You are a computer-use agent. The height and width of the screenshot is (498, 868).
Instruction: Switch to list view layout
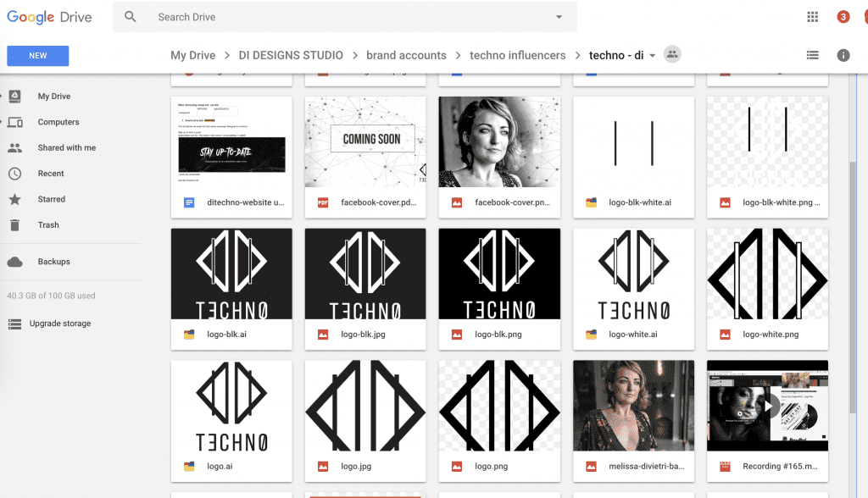[813, 55]
